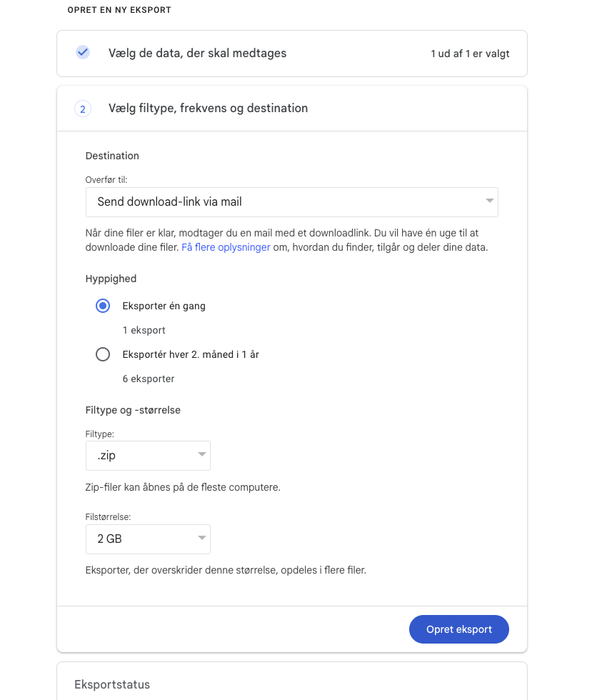
Task: Click the step 2 numbered circle icon
Action: tap(82, 109)
